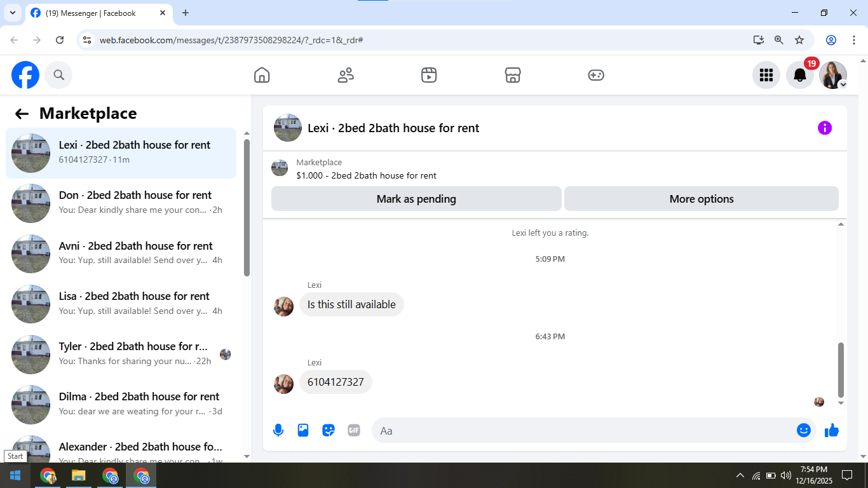The width and height of the screenshot is (868, 488).
Task: Click the listing thumbnail beside the $1,000 price
Action: click(x=280, y=168)
